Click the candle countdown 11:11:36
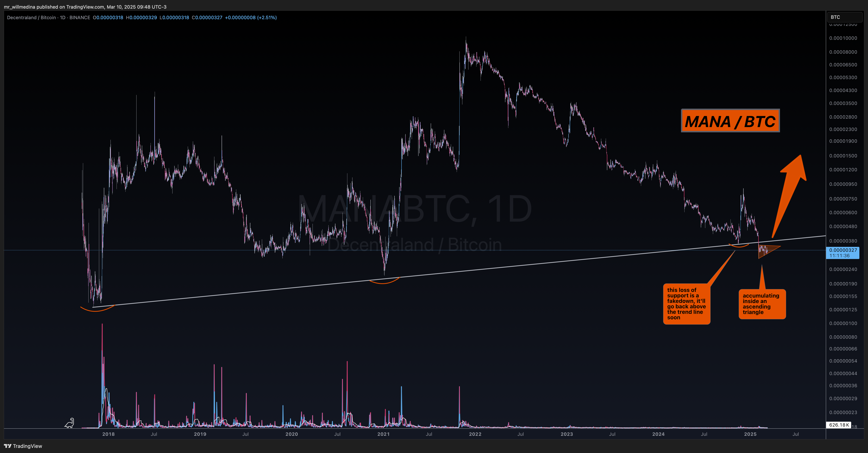Screen dimensions: 868x453 coord(839,256)
